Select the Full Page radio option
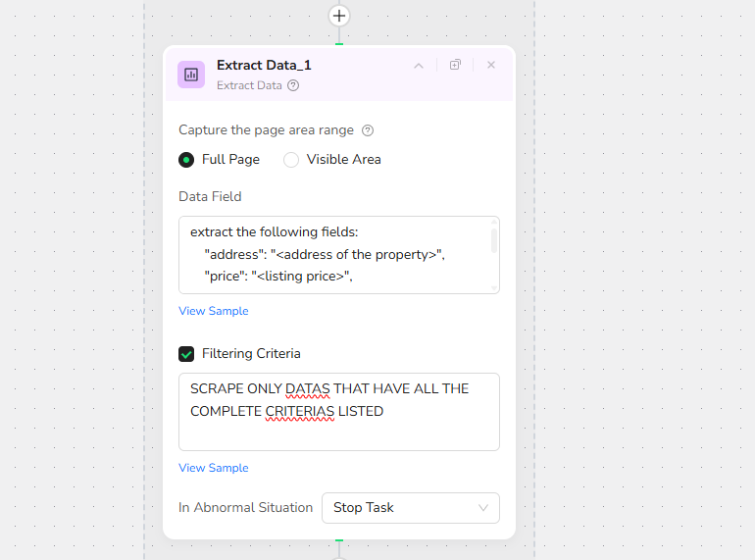The height and width of the screenshot is (560, 755). coord(186,160)
